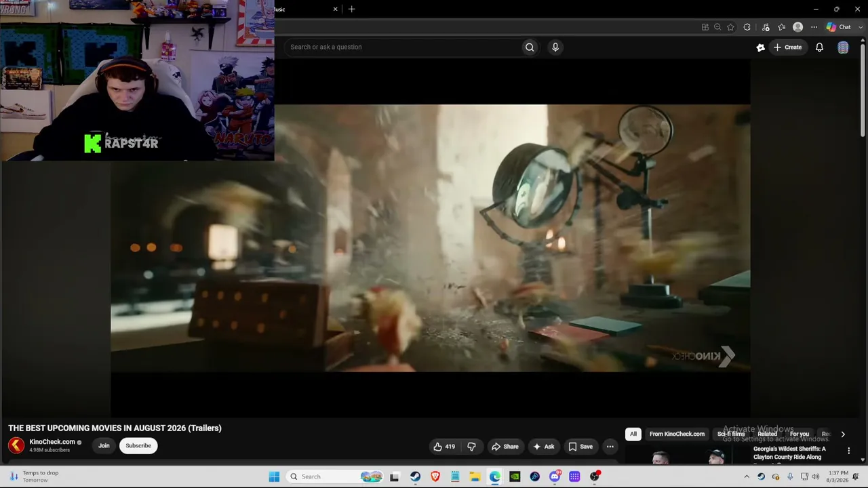This screenshot has width=868, height=488.
Task: Click the zoom-out magnifier in address bar
Action: click(x=717, y=27)
